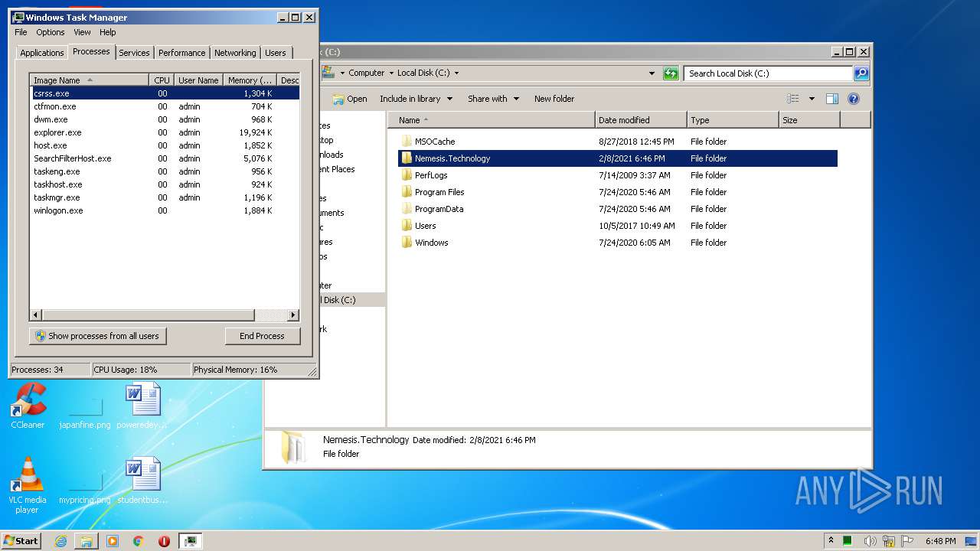Click horizontal scrollbar right arrow in process list
Viewport: 980px width, 551px height.
[293, 315]
